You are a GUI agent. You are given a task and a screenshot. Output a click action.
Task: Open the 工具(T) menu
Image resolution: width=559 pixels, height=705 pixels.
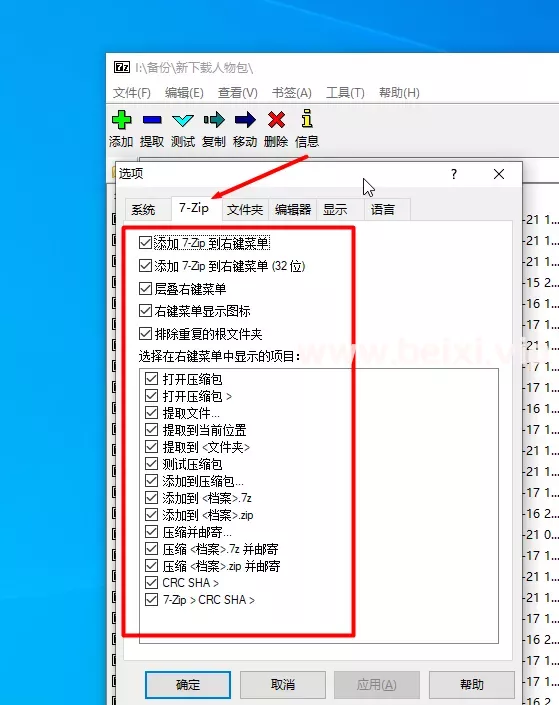(345, 93)
